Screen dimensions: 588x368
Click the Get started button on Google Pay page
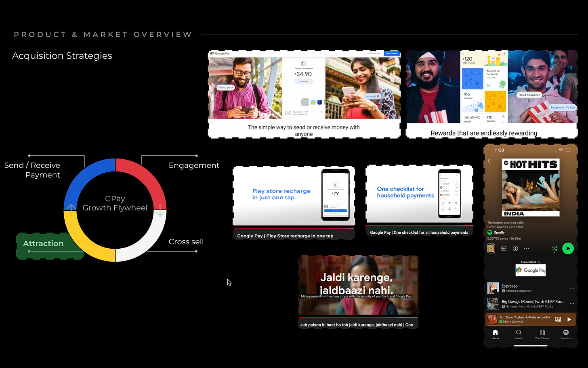coord(391,53)
